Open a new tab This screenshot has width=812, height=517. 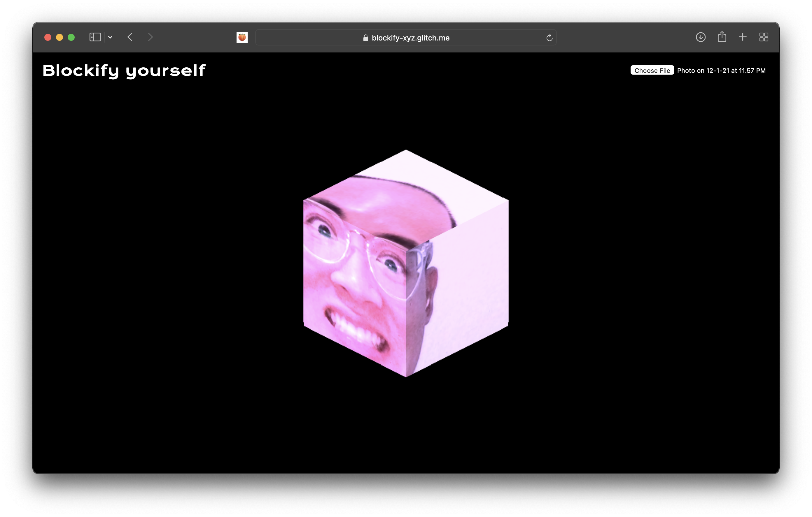click(743, 37)
